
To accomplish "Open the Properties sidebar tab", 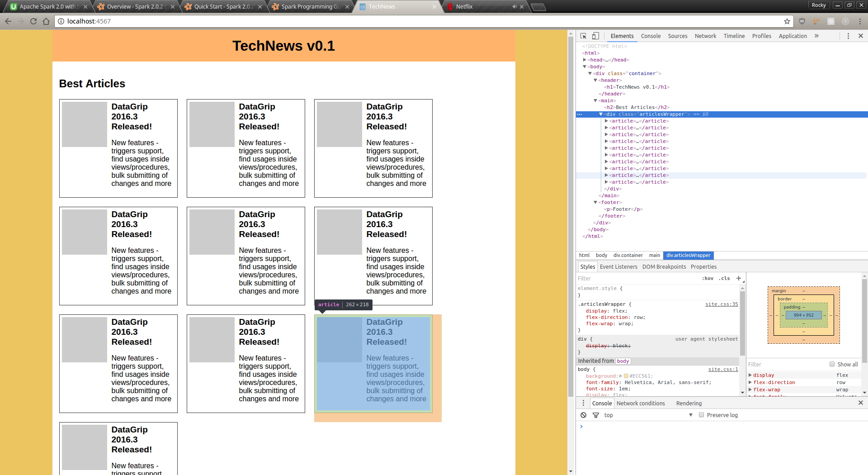I will pyautogui.click(x=703, y=266).
